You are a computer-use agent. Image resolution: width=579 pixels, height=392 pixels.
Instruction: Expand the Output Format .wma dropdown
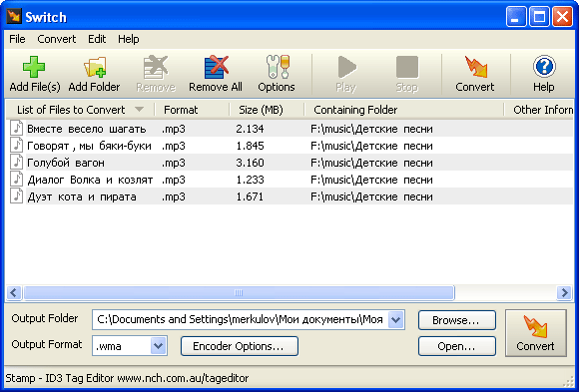coord(159,346)
